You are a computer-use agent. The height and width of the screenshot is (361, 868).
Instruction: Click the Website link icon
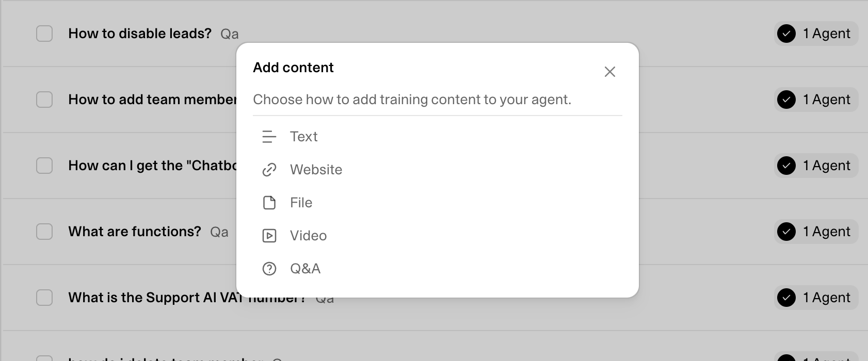269,170
